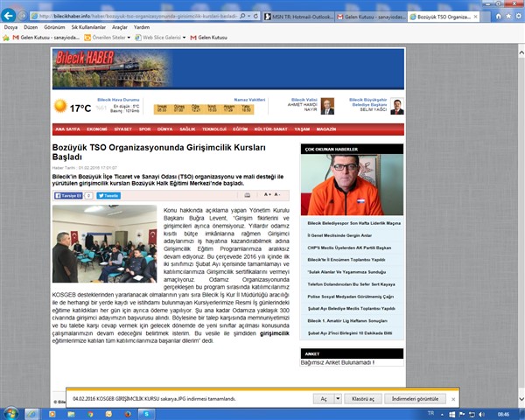This screenshot has height=420, width=525.
Task: Open the EKONOMİ section
Action: tap(97, 129)
